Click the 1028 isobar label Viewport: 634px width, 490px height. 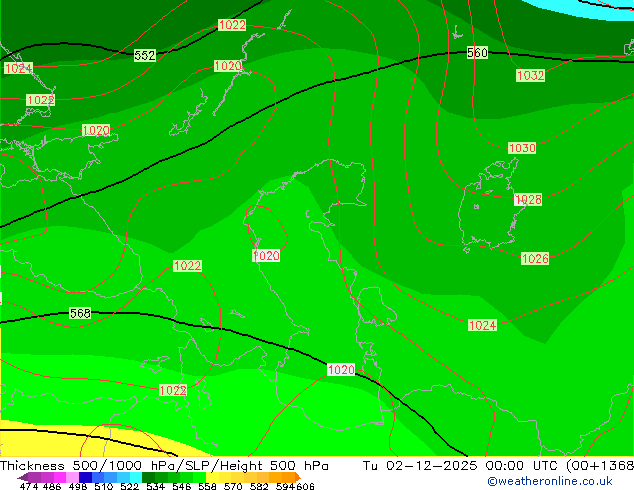[528, 199]
